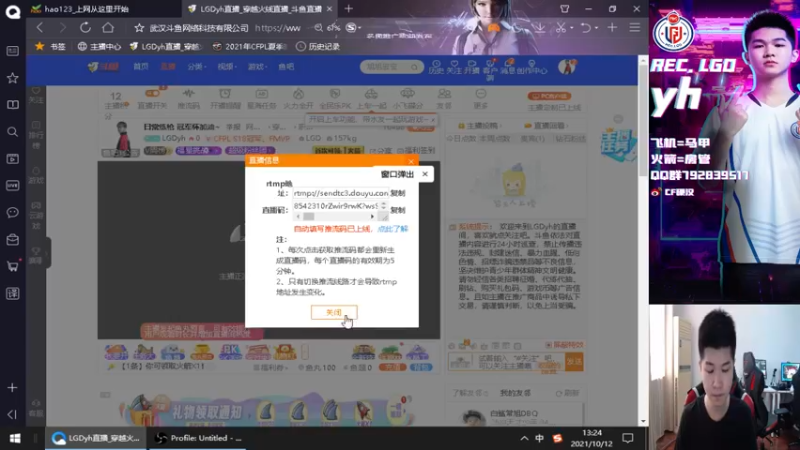Viewport: 800px width, 450px height.
Task: Click the sidebar add plus icon
Action: coord(13,388)
